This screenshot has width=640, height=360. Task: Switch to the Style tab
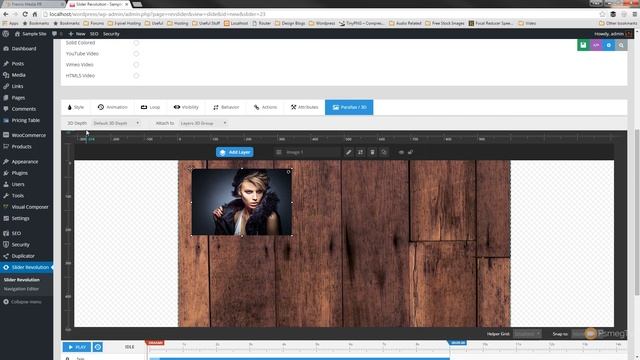(76, 107)
